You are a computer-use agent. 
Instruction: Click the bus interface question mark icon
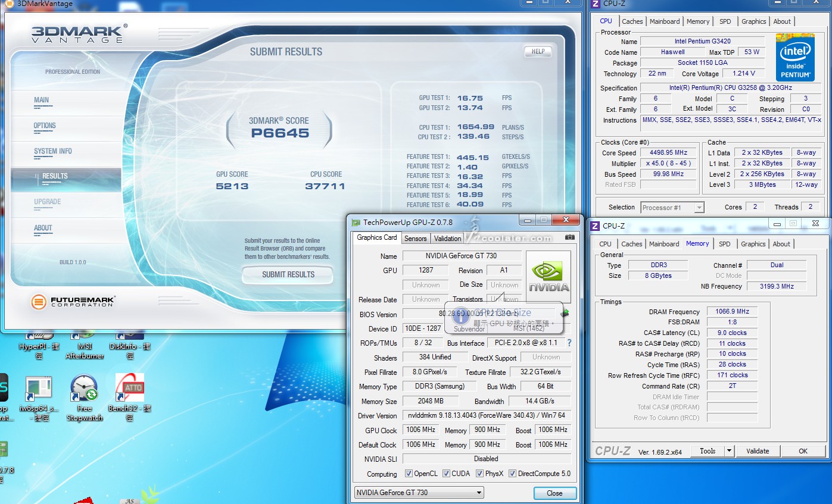tap(569, 343)
